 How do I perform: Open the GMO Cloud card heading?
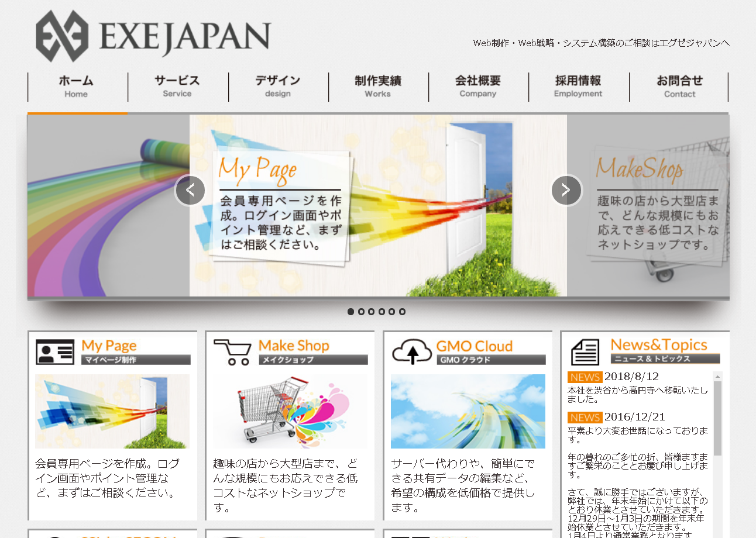[x=475, y=346]
